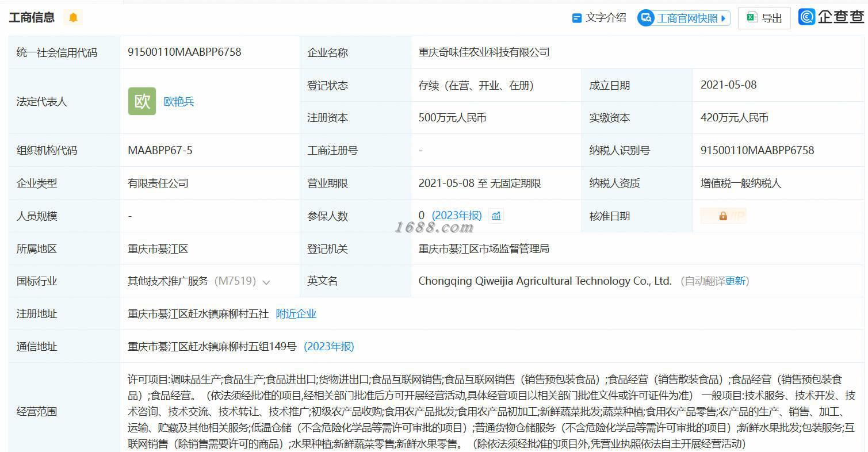Click 更新 to refresh the English name

click(735, 281)
